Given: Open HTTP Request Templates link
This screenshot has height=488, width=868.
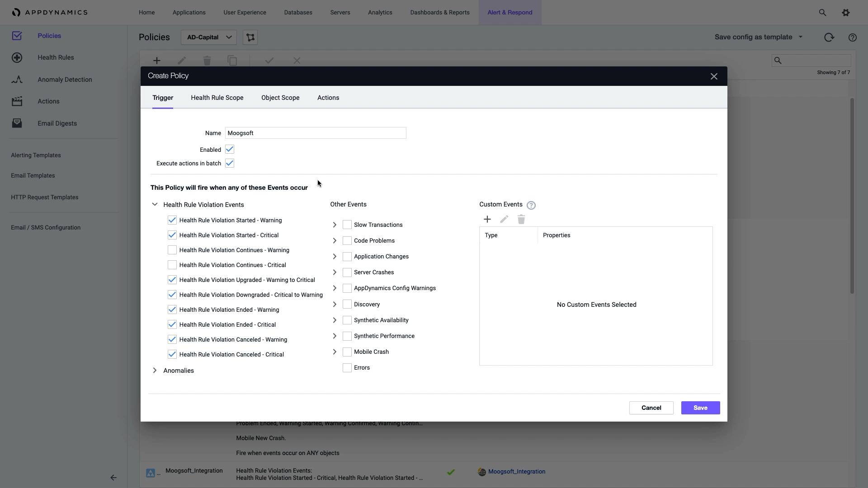Looking at the screenshot, I should pyautogui.click(x=45, y=197).
